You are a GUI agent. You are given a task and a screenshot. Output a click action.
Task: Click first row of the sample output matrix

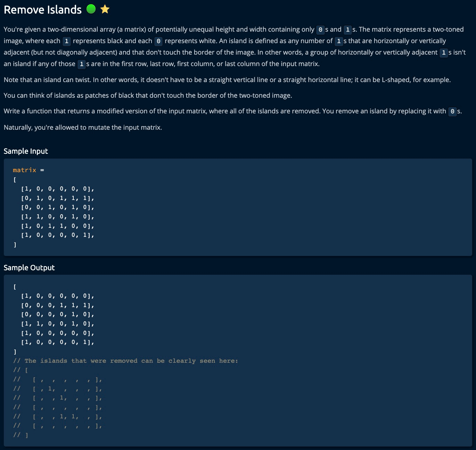(x=58, y=296)
